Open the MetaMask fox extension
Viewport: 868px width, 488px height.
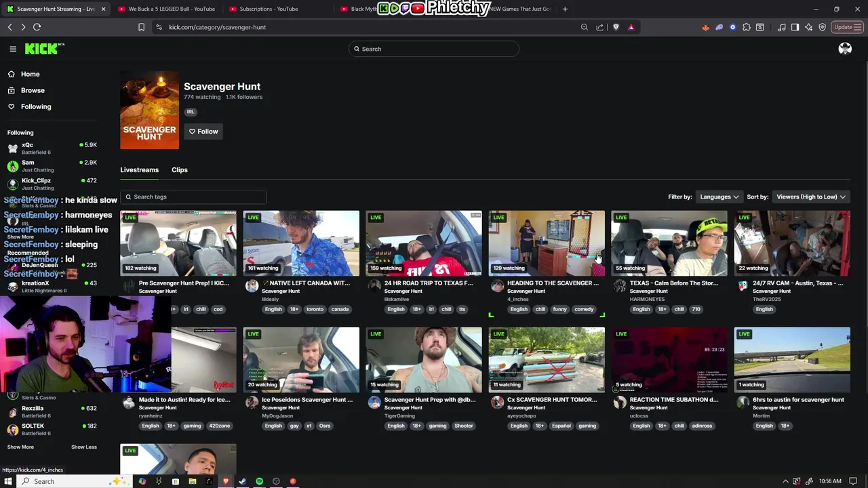pyautogui.click(x=706, y=27)
